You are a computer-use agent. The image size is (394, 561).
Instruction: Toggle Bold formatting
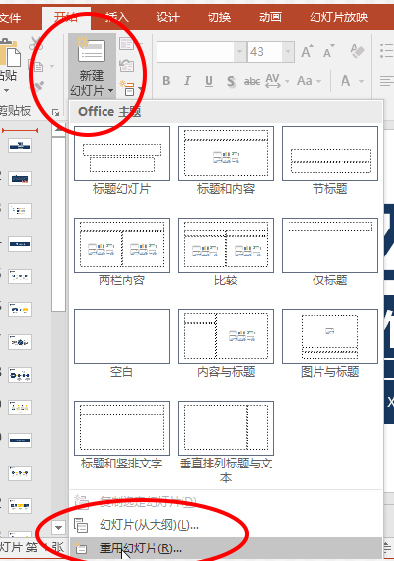(166, 81)
